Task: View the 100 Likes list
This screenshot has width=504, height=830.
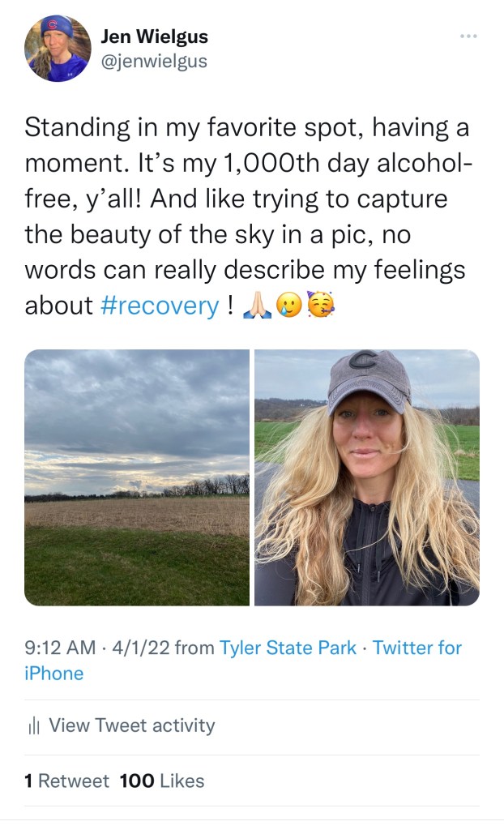Action: 162,781
